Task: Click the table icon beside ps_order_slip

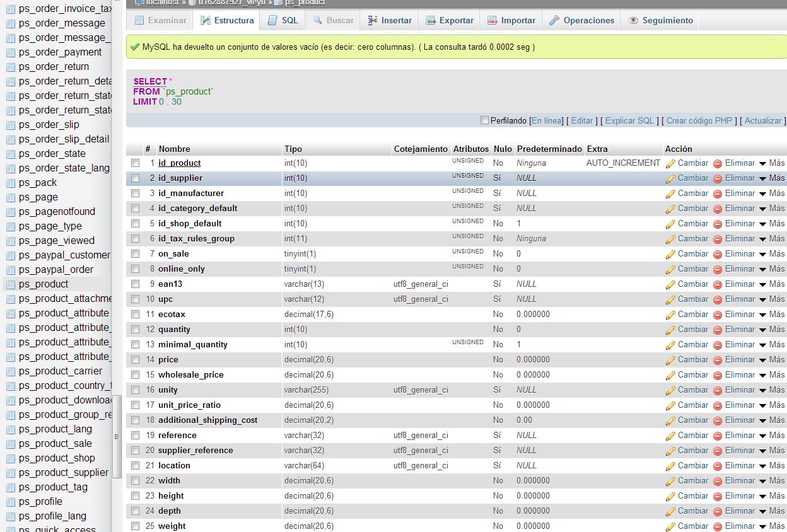Action: (10, 125)
